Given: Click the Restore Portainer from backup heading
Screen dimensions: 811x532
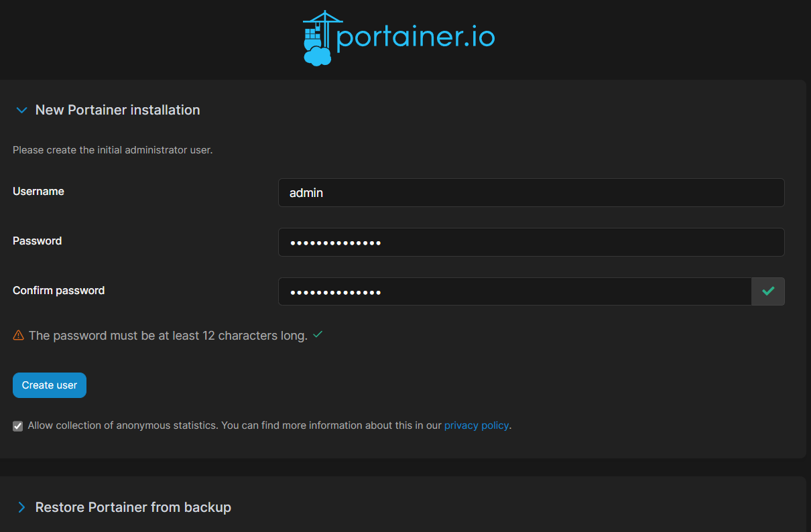Looking at the screenshot, I should (x=133, y=507).
